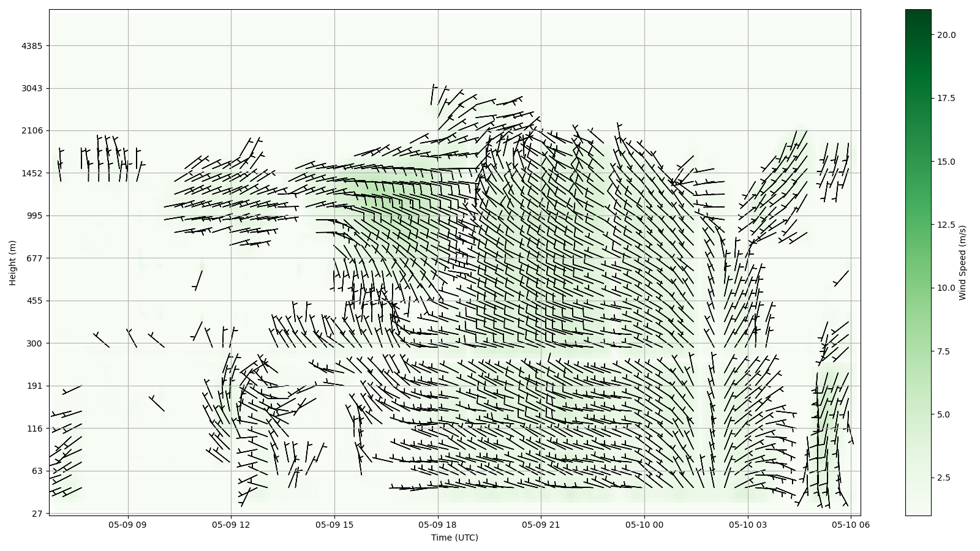Screen dimensions: 980x551
Task: Select the 63 height tick label
Action: (37, 471)
